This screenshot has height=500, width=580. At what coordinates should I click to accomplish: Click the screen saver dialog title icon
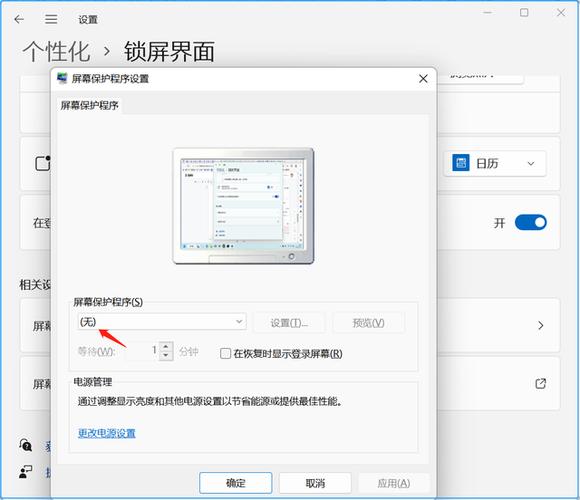62,78
